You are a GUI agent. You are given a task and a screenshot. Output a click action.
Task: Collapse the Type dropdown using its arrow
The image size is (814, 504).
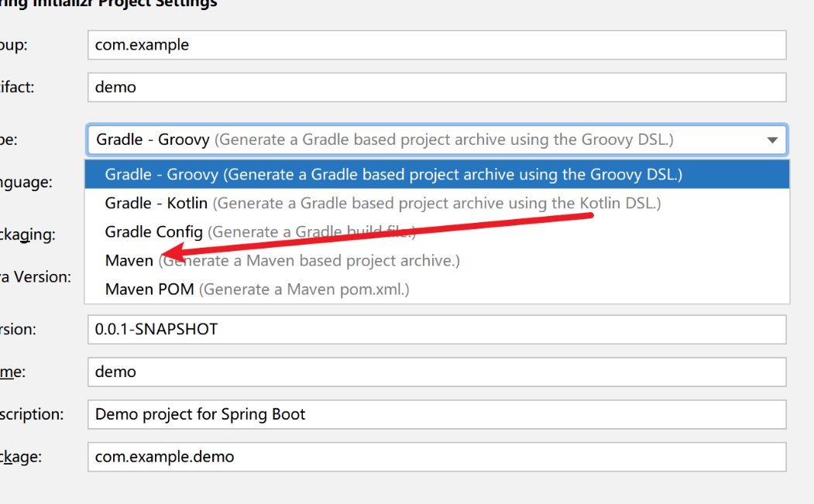pyautogui.click(x=772, y=139)
